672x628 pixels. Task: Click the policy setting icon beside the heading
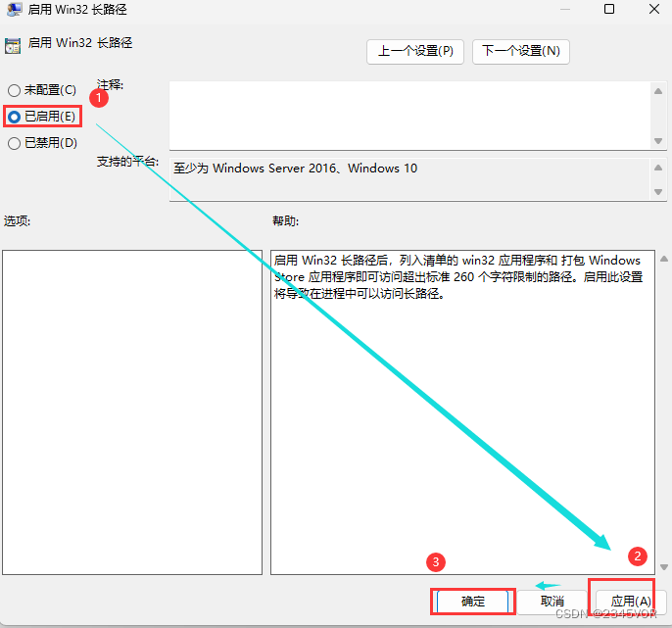tap(13, 46)
